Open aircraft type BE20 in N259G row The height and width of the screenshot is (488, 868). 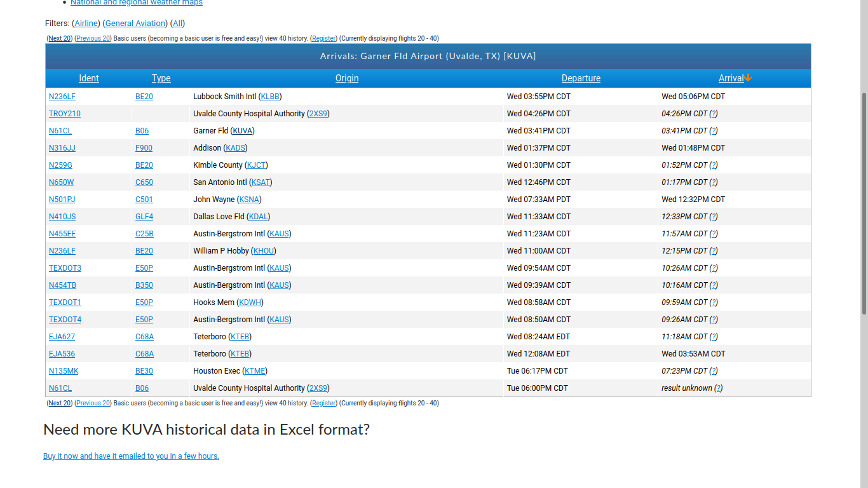tap(144, 165)
